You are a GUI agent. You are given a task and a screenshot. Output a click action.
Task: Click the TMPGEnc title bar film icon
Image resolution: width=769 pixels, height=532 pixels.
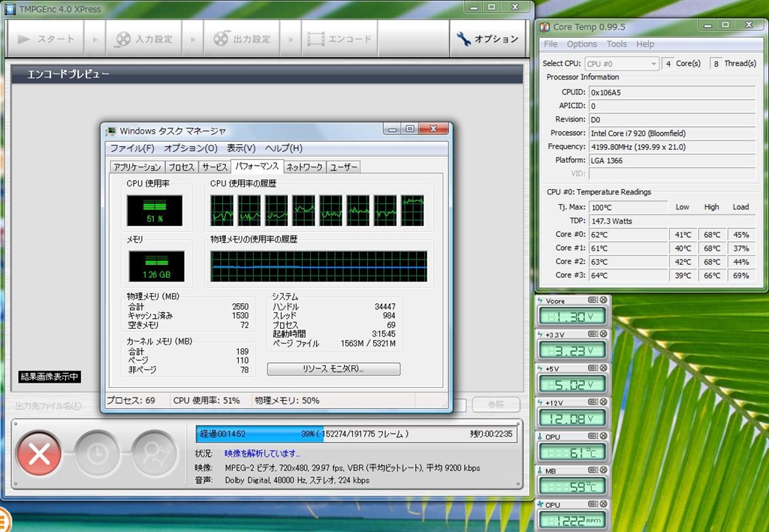[x=11, y=8]
